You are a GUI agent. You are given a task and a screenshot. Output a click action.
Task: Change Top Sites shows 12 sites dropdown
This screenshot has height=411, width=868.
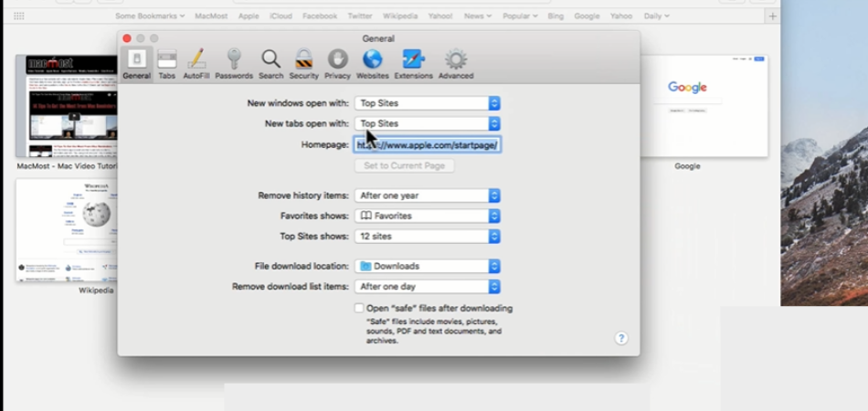coord(428,237)
